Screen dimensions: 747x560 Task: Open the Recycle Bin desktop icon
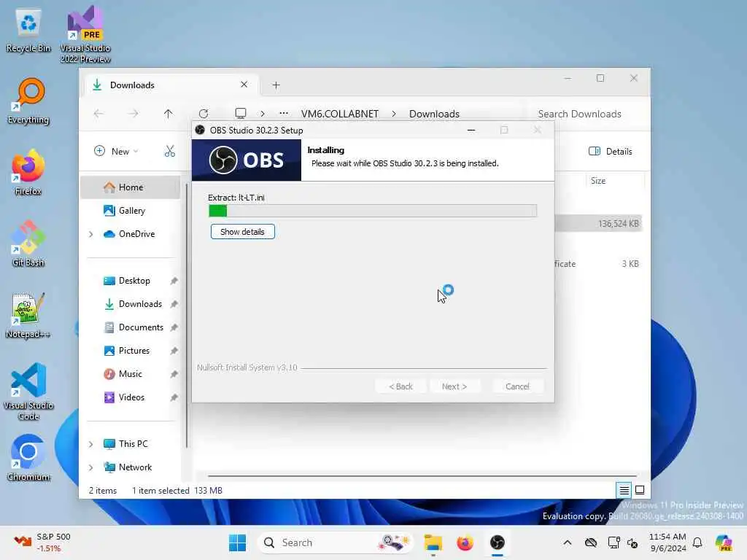(28, 31)
